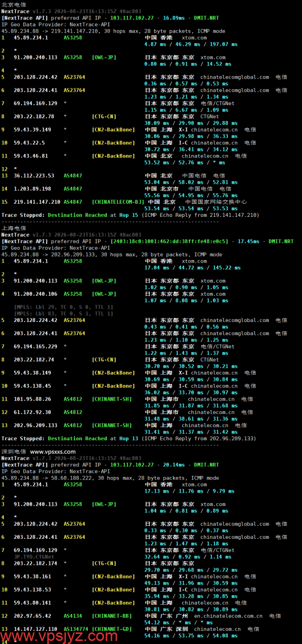Image resolution: width=302 pixels, height=644 pixels.
Task: Select hop IP 203.22.182.174
Action: pyautogui.click(x=35, y=563)
